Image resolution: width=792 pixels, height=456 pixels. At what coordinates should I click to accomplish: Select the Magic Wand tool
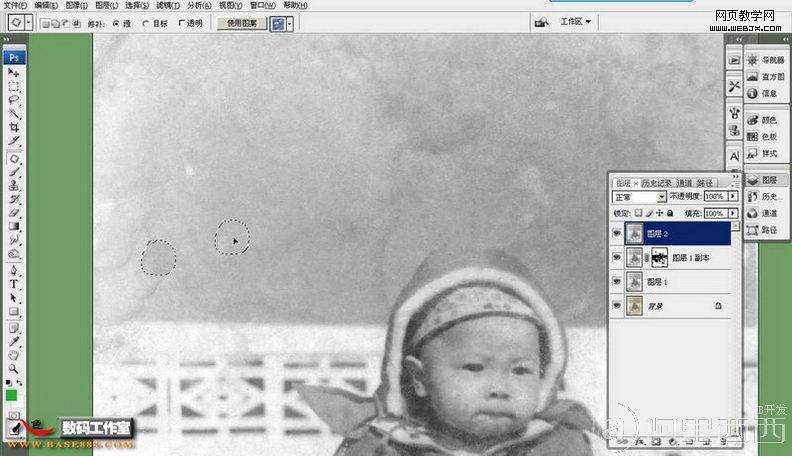14,114
